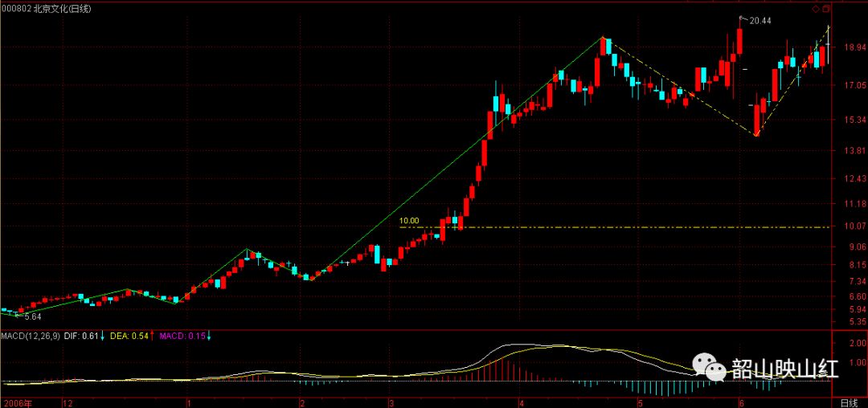Click the 20.44 high price label

(x=760, y=21)
